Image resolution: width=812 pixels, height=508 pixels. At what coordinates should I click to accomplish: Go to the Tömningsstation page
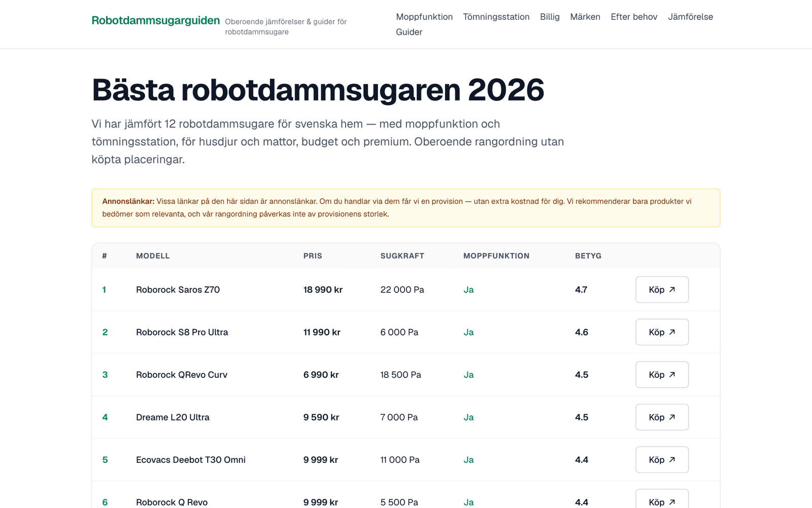point(496,17)
